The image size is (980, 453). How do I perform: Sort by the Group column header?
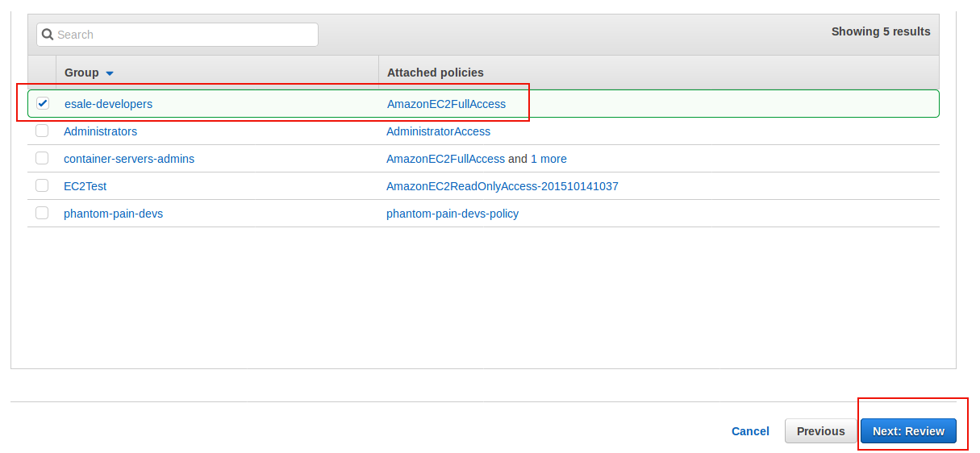81,73
